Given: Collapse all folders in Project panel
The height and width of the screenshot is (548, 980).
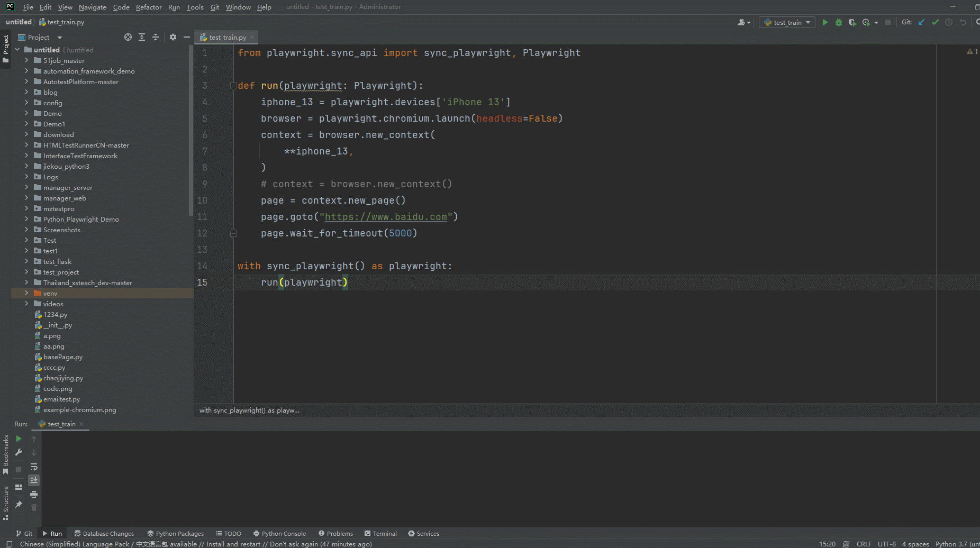Looking at the screenshot, I should tap(156, 37).
